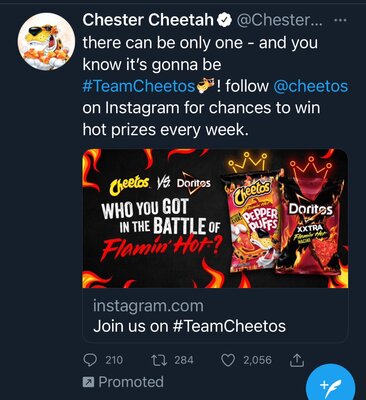Click the verified badge next to Chester Cheetah
The image size is (366, 400).
point(225,21)
